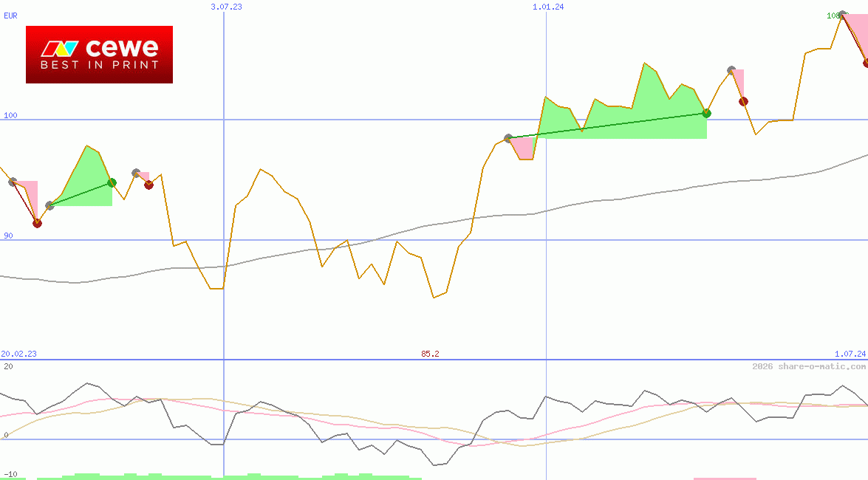Click the gray entry marker at the top-right price peak
This screenshot has width=868, height=480.
(x=842, y=15)
